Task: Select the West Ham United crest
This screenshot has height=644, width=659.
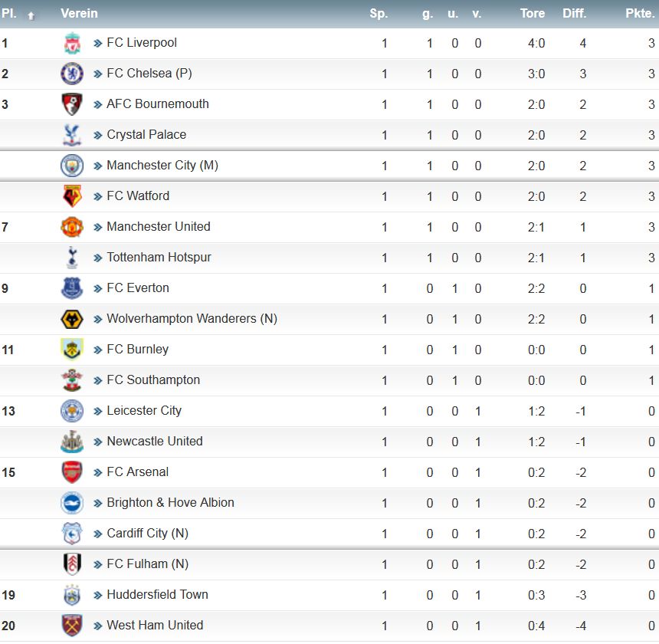Action: coord(72,626)
